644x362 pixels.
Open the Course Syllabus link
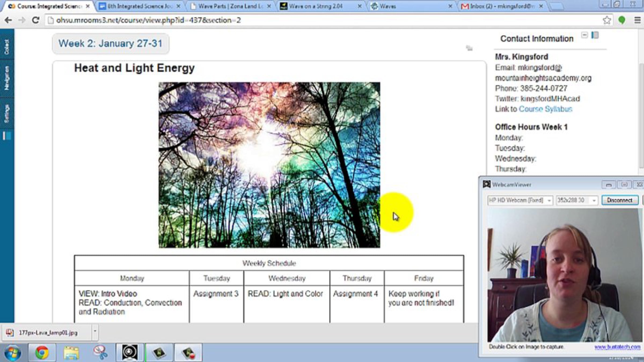[545, 109]
